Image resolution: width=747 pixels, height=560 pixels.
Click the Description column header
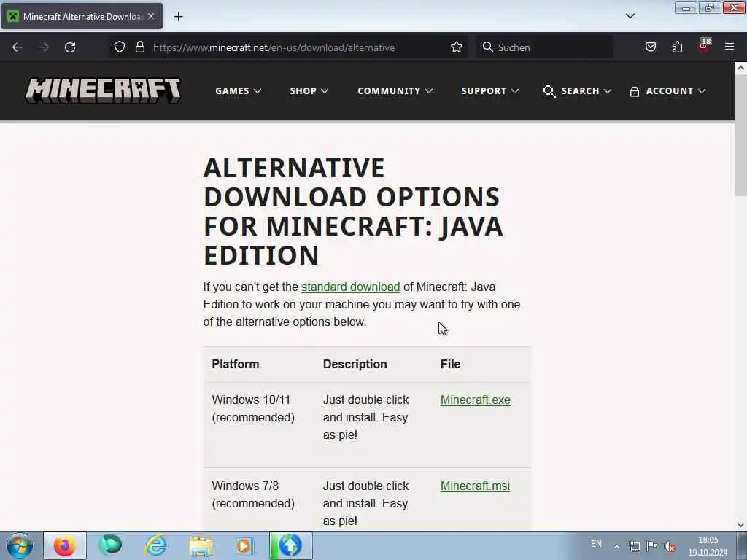355,365
